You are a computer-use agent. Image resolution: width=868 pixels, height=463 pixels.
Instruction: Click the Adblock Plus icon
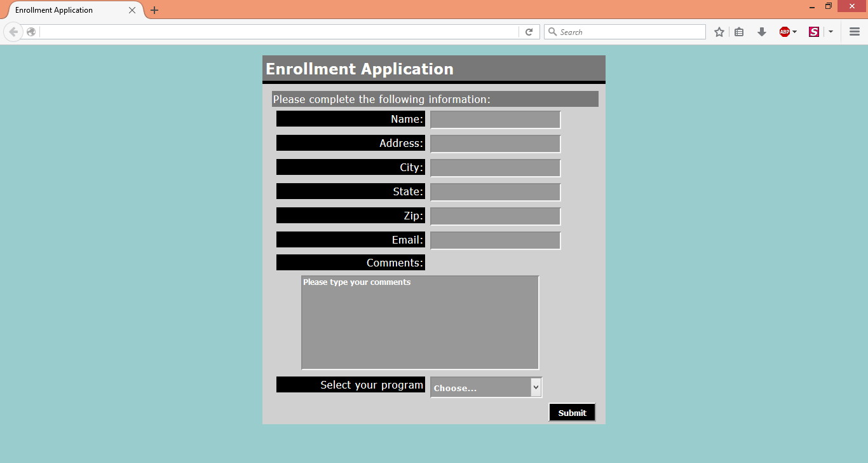pos(784,32)
